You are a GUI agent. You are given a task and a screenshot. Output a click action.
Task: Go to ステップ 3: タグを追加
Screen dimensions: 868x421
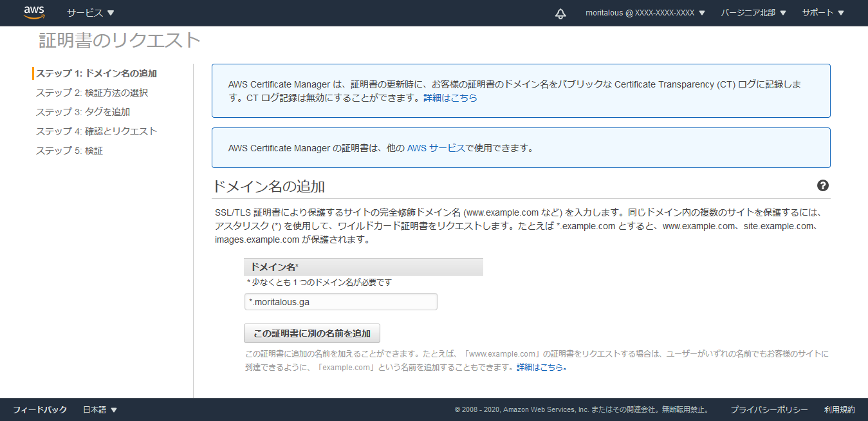pyautogui.click(x=83, y=112)
